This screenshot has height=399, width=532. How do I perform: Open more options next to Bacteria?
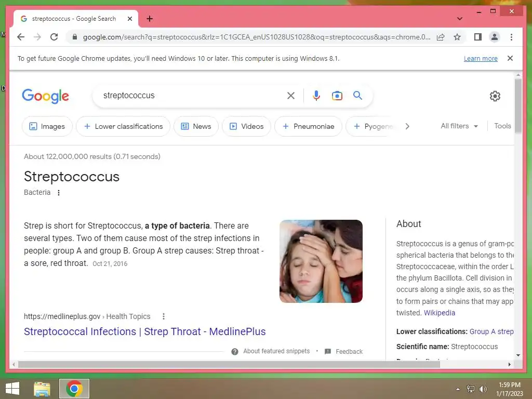(x=59, y=193)
